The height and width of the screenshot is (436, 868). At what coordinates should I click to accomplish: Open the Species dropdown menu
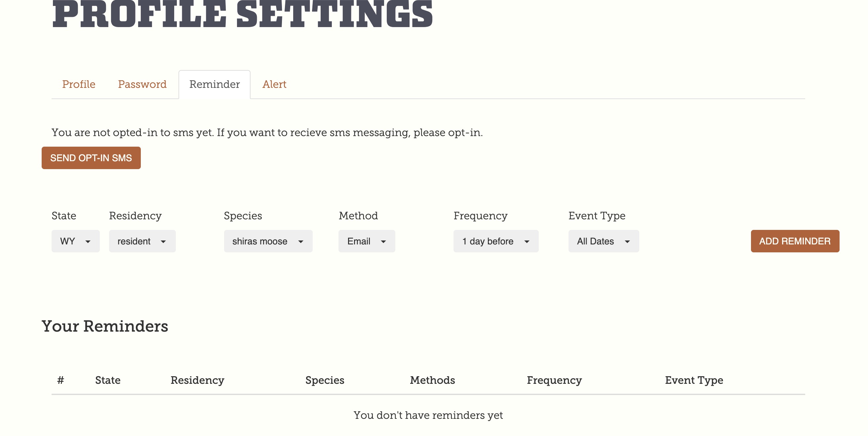point(268,241)
